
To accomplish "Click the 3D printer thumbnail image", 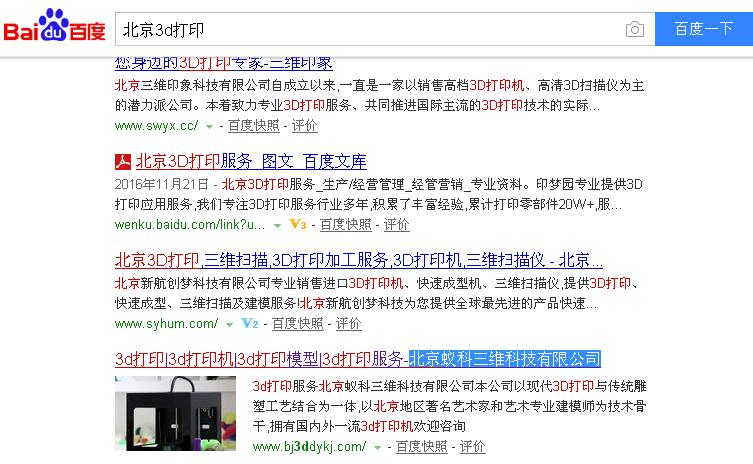I will [x=175, y=413].
